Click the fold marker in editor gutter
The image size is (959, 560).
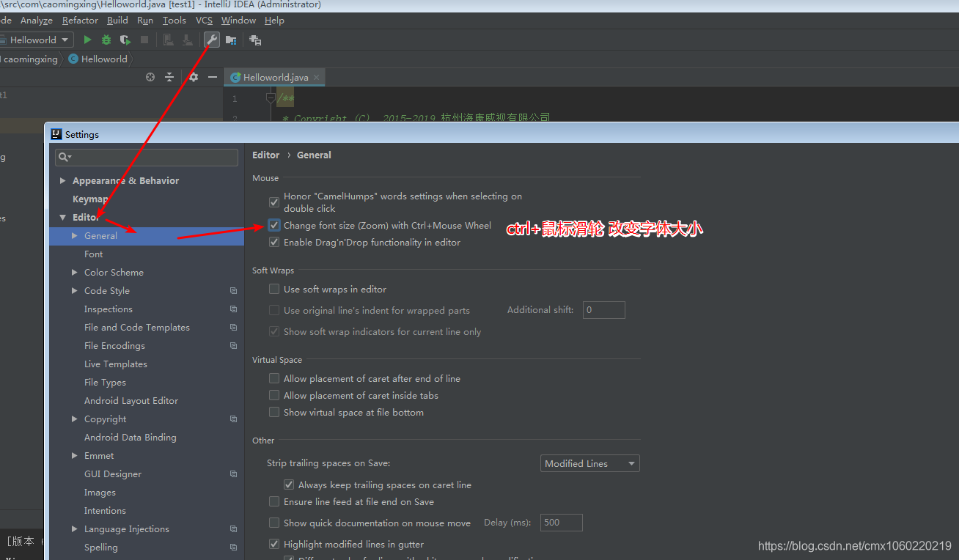271,97
